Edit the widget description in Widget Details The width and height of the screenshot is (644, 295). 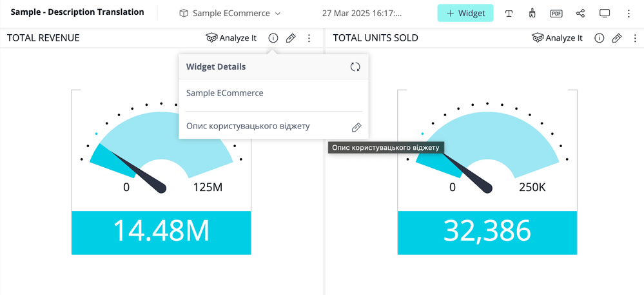(356, 127)
